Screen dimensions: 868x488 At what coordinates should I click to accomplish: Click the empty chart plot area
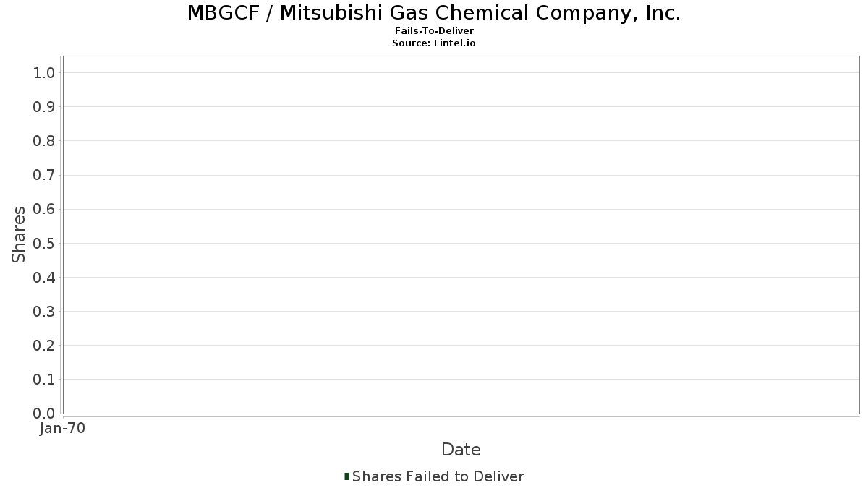tap(461, 235)
